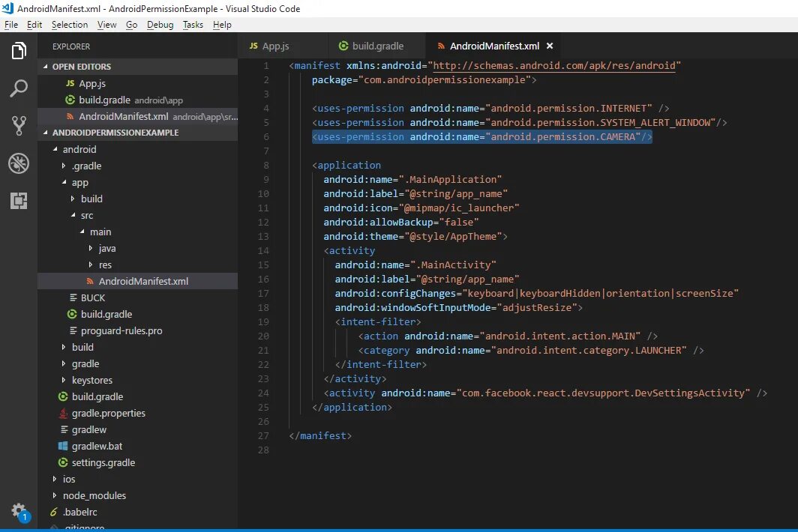Close the AndroidManifest.xml editor tab

tap(550, 46)
